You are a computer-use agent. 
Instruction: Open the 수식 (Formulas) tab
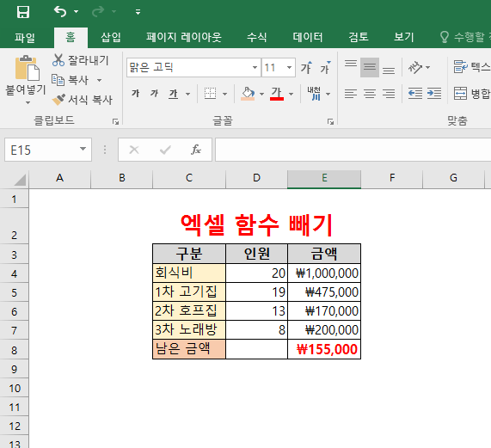(x=257, y=37)
